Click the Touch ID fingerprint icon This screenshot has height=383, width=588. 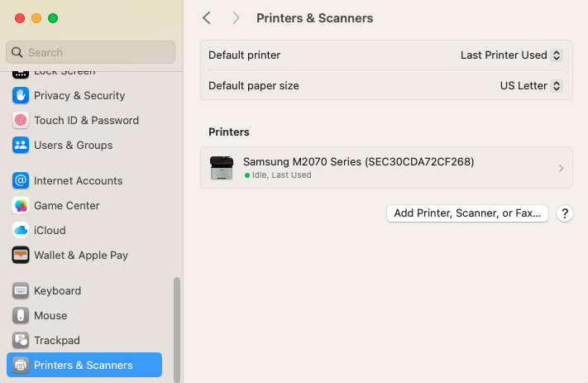(21, 120)
